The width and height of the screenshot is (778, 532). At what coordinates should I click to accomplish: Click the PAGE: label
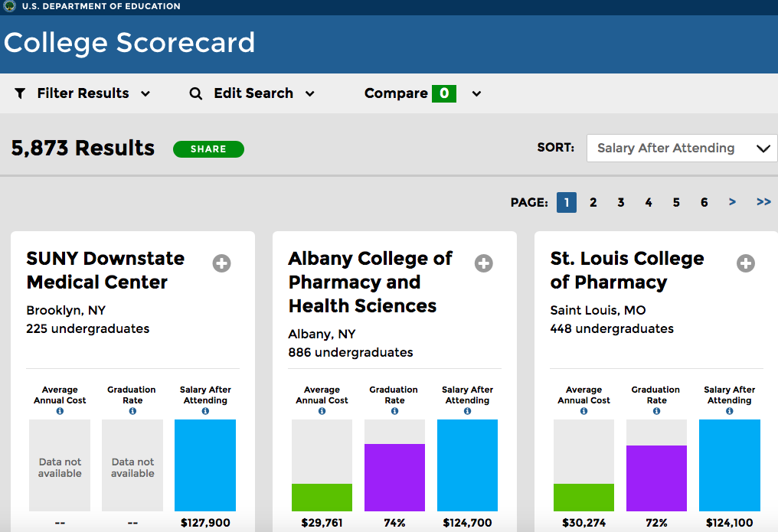pyautogui.click(x=529, y=202)
